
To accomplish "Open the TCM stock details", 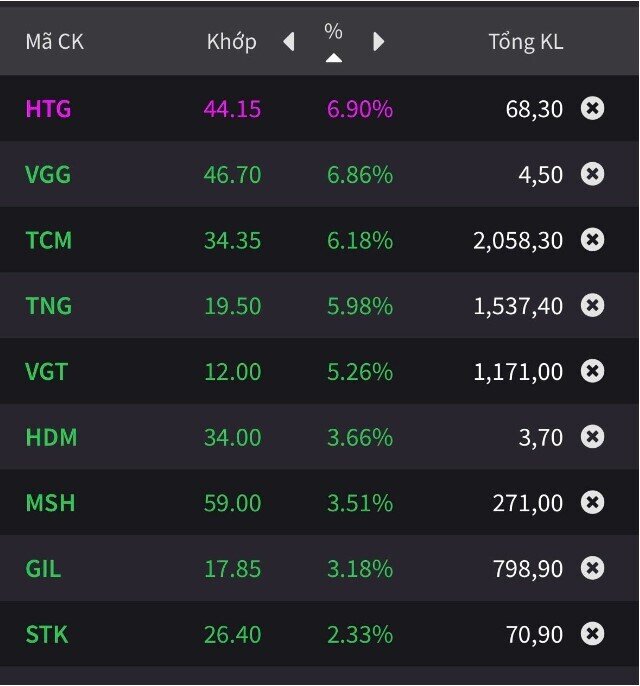I will click(48, 240).
